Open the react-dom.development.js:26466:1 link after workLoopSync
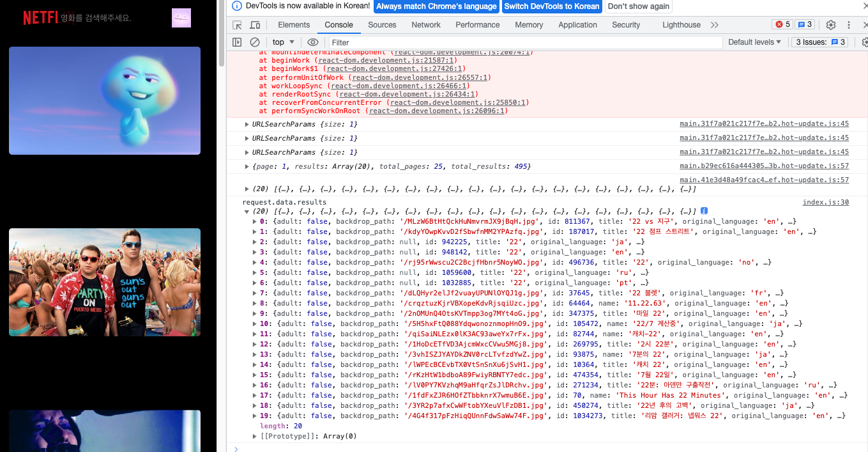The image size is (868, 452). click(x=399, y=86)
